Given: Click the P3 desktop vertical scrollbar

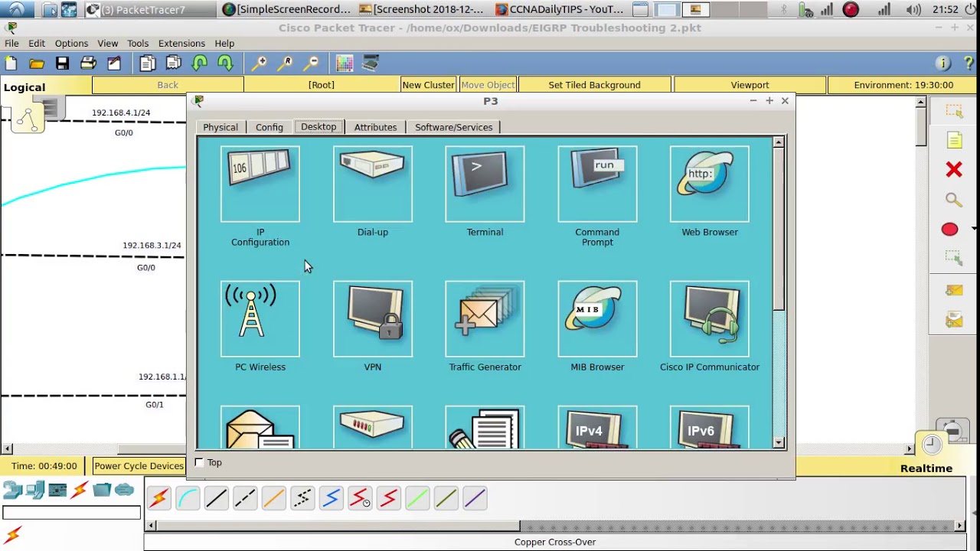Looking at the screenshot, I should pyautogui.click(x=779, y=292).
